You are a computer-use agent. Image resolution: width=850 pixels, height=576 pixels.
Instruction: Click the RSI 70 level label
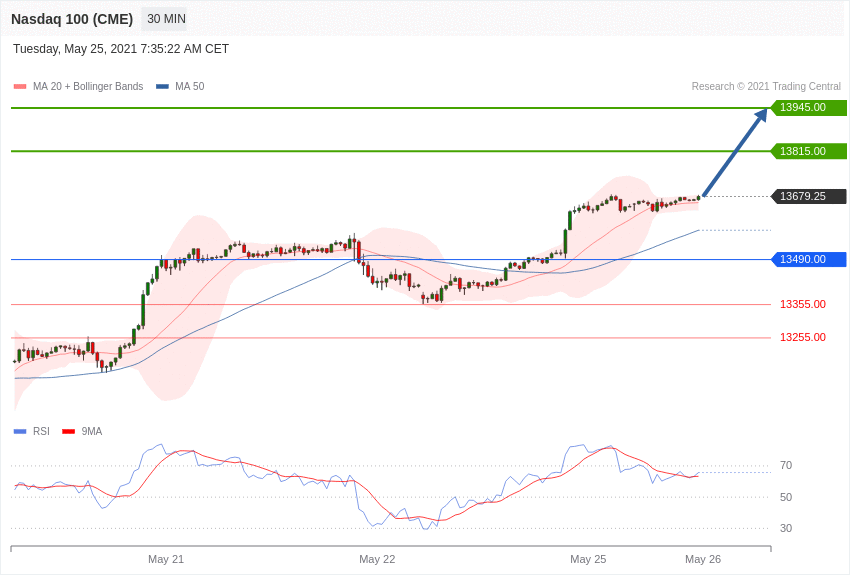786,465
